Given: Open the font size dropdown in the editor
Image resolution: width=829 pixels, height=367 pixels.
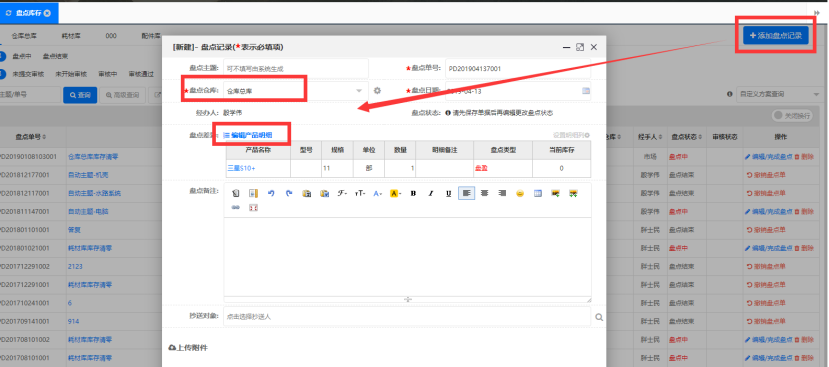Looking at the screenshot, I should (360, 194).
